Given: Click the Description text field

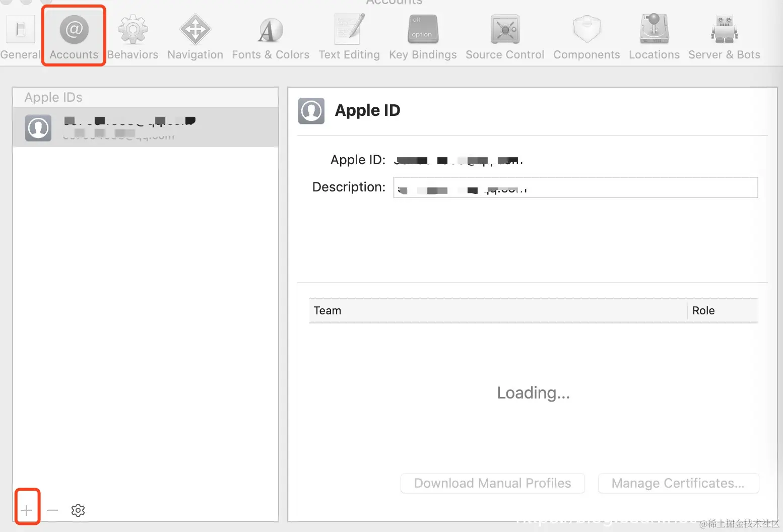Looking at the screenshot, I should point(575,187).
